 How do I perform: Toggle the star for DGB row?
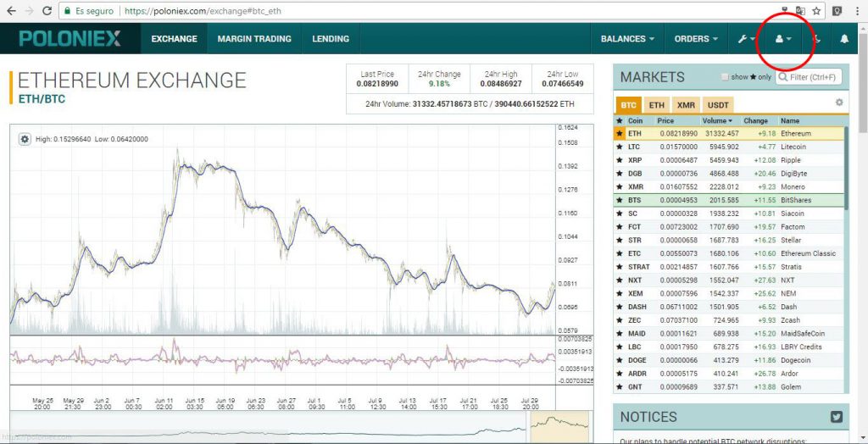(x=620, y=174)
